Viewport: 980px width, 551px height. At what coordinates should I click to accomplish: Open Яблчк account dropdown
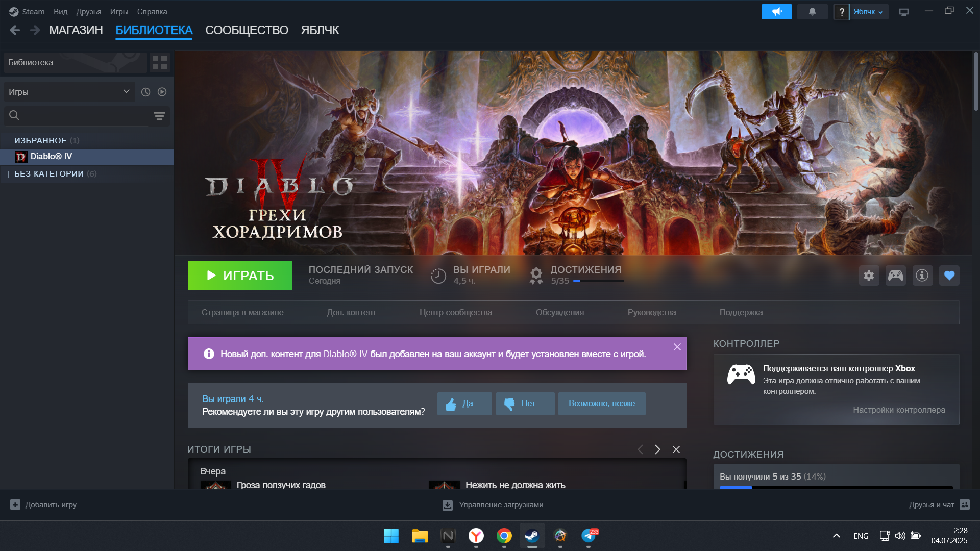coord(869,11)
